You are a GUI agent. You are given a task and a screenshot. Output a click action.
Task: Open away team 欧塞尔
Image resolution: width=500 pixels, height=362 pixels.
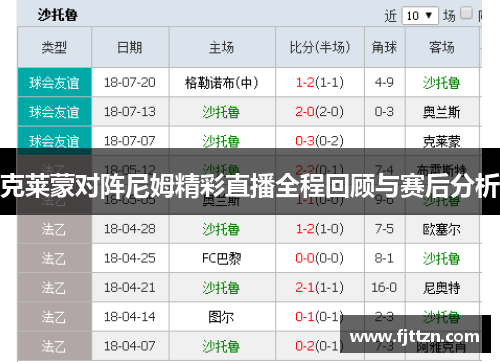coord(442,229)
